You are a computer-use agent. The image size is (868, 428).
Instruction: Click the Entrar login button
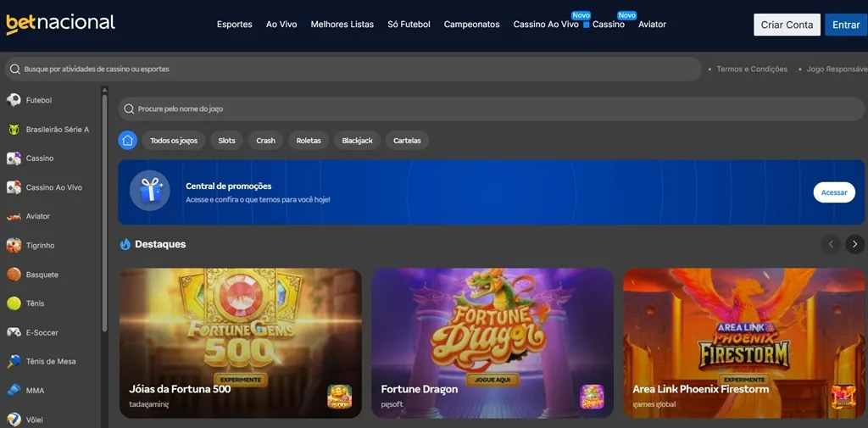(845, 25)
